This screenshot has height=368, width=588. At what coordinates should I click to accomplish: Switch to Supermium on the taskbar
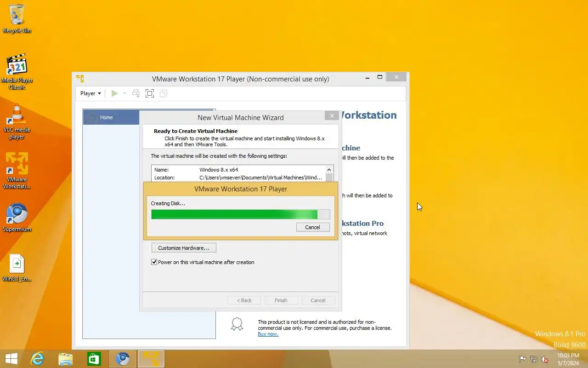point(123,359)
